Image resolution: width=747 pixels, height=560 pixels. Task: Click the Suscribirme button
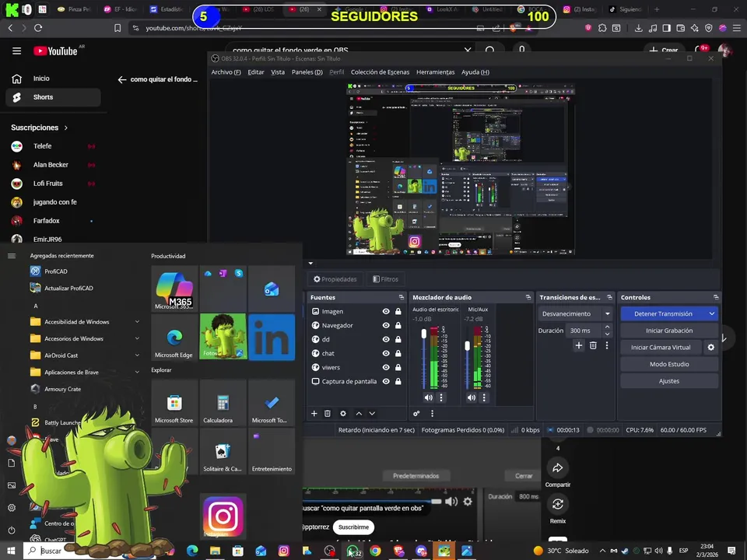click(353, 527)
